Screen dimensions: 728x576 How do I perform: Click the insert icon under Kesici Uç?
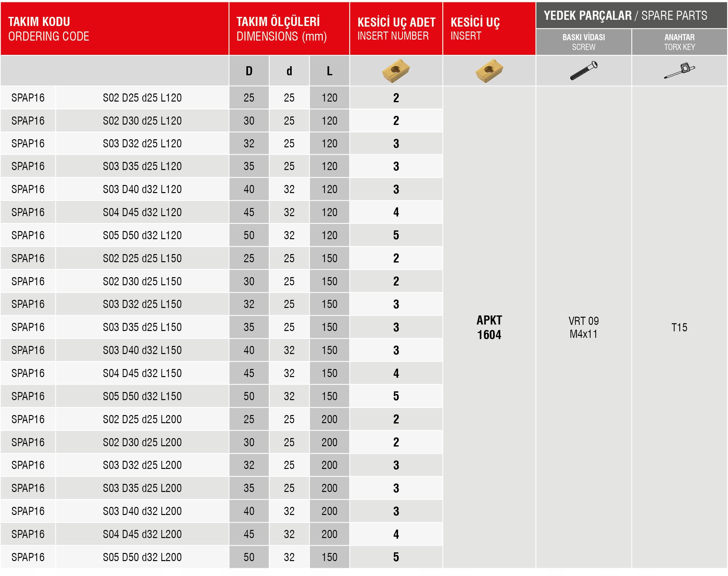(x=489, y=70)
